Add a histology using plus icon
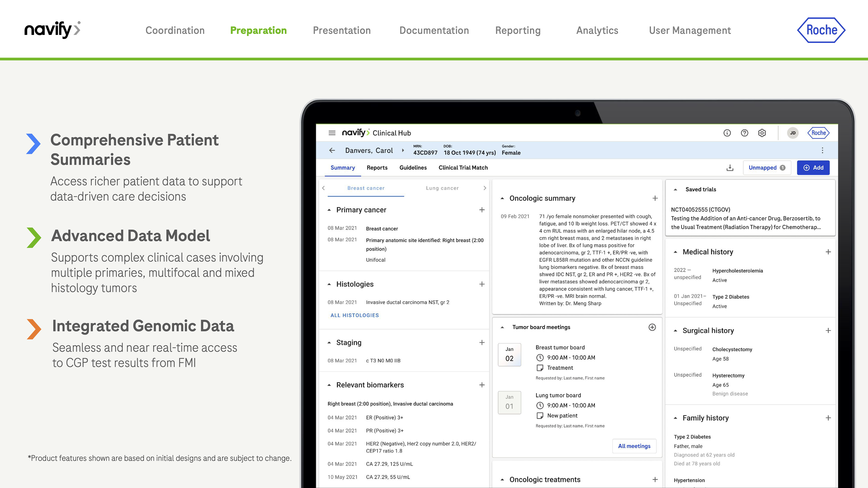Viewport: 868px width, 488px height. (x=482, y=284)
